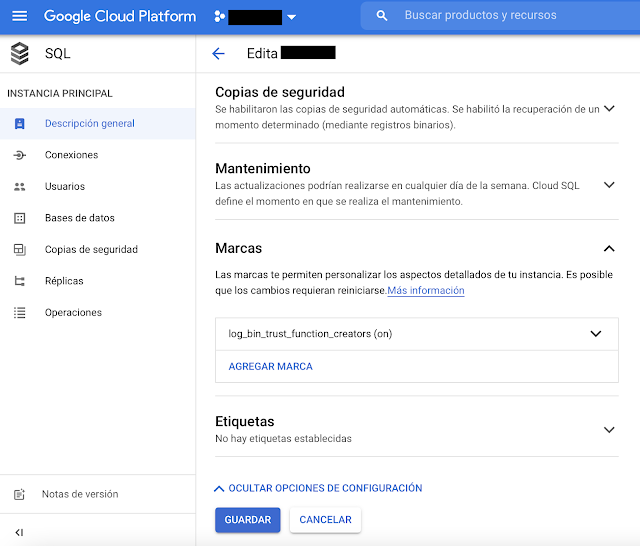Viewport: 640px width, 546px height.
Task: Click the Guardar button
Action: 247,520
